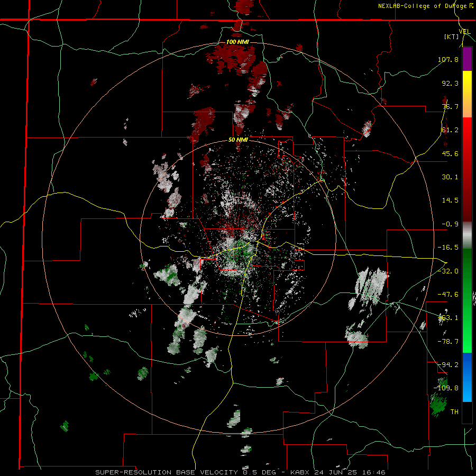Select the -47.6 velocity scale value
This screenshot has height=476, width=476.
click(x=448, y=295)
